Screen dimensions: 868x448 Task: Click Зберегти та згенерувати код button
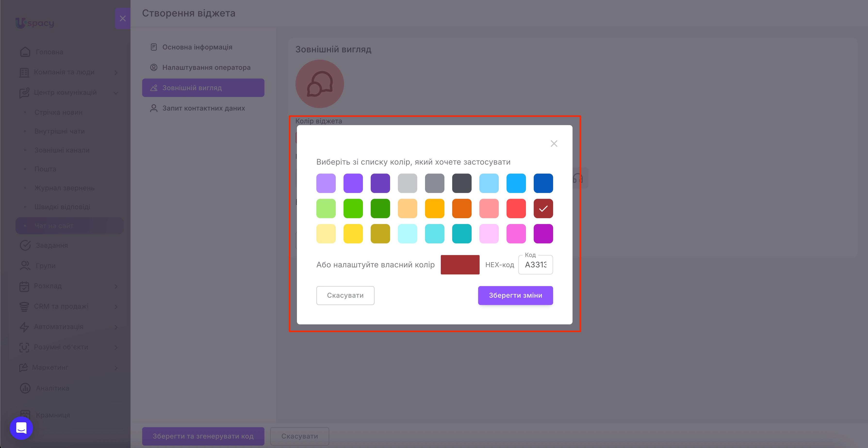coord(203,436)
